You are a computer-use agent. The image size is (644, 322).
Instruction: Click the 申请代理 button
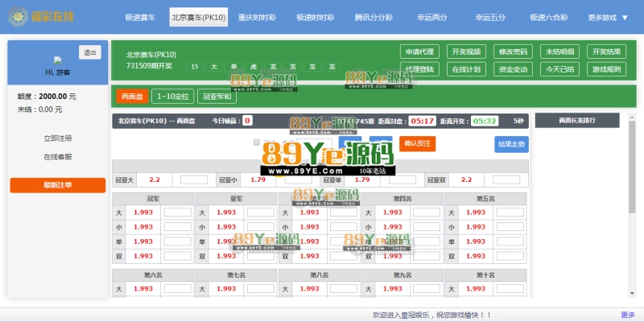click(419, 52)
